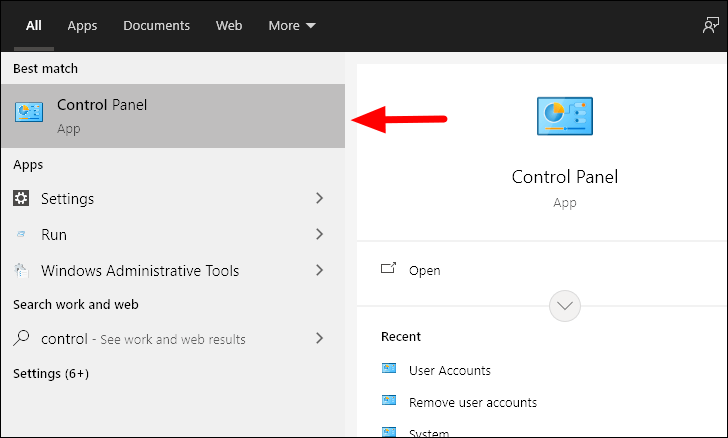The width and height of the screenshot is (728, 438).
Task: Click the Settings gear icon
Action: pos(21,198)
